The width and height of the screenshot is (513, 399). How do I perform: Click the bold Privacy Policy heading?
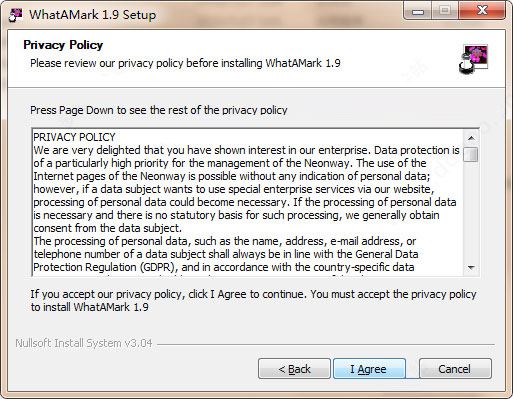[x=63, y=45]
